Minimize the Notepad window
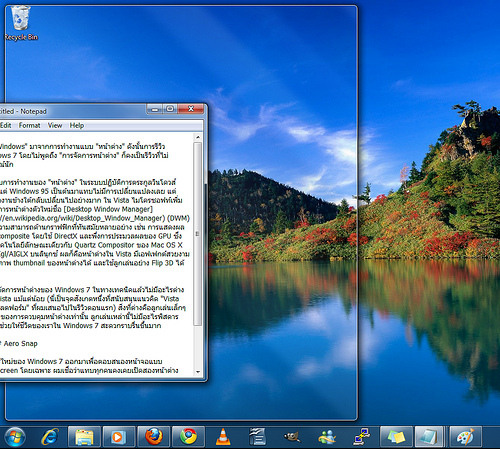The height and width of the screenshot is (449, 500). [155, 109]
